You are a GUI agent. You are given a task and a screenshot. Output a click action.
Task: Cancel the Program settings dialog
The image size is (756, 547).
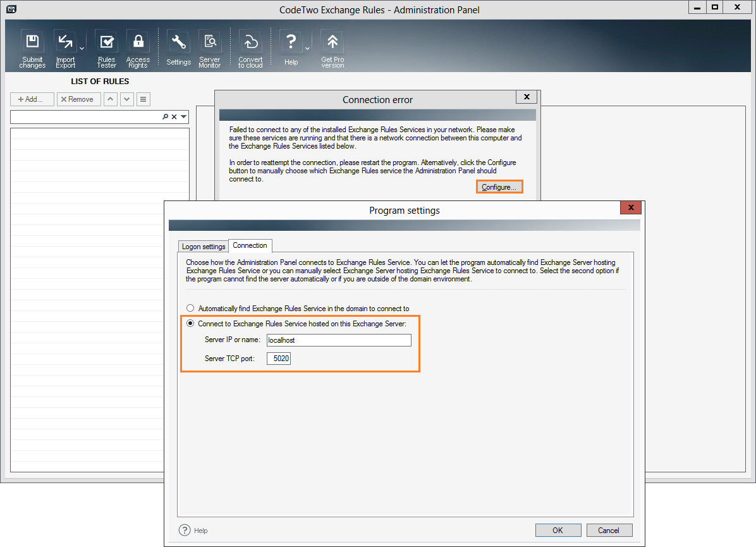click(x=609, y=530)
